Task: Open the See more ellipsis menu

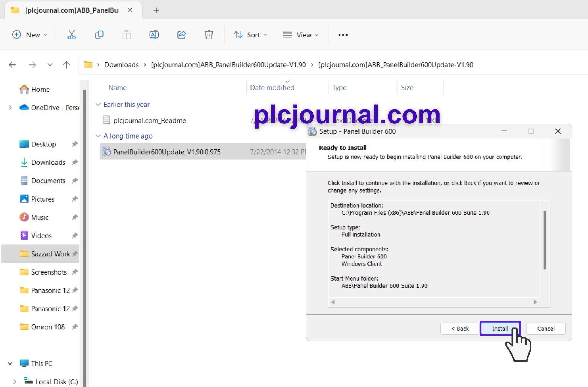Action: [343, 35]
